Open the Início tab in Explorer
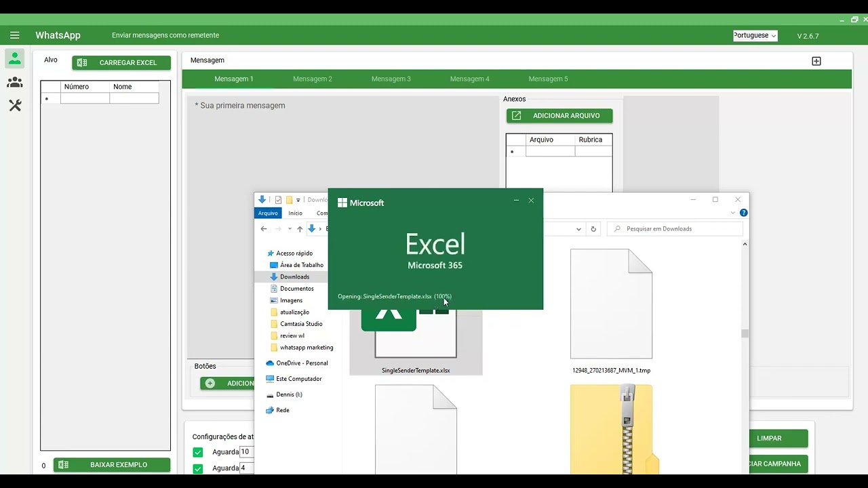Viewport: 868px width, 488px height. coord(295,213)
